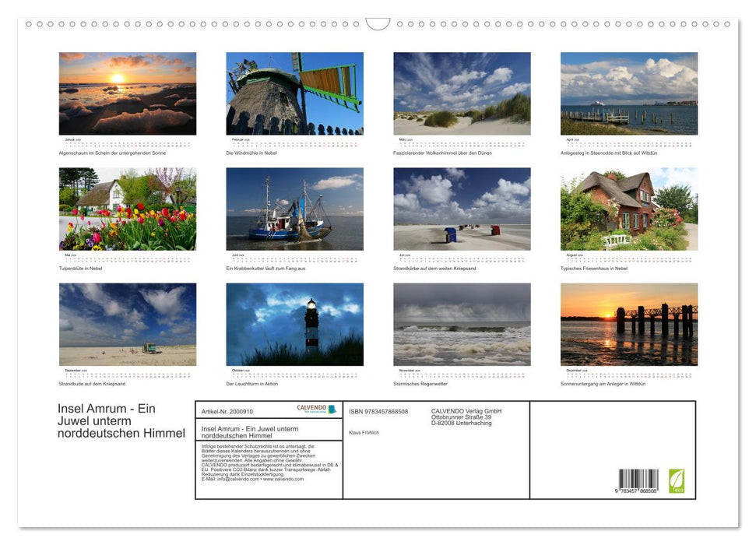The image size is (756, 545).
Task: Click the Friesenhaus photo for August
Action: 628,209
